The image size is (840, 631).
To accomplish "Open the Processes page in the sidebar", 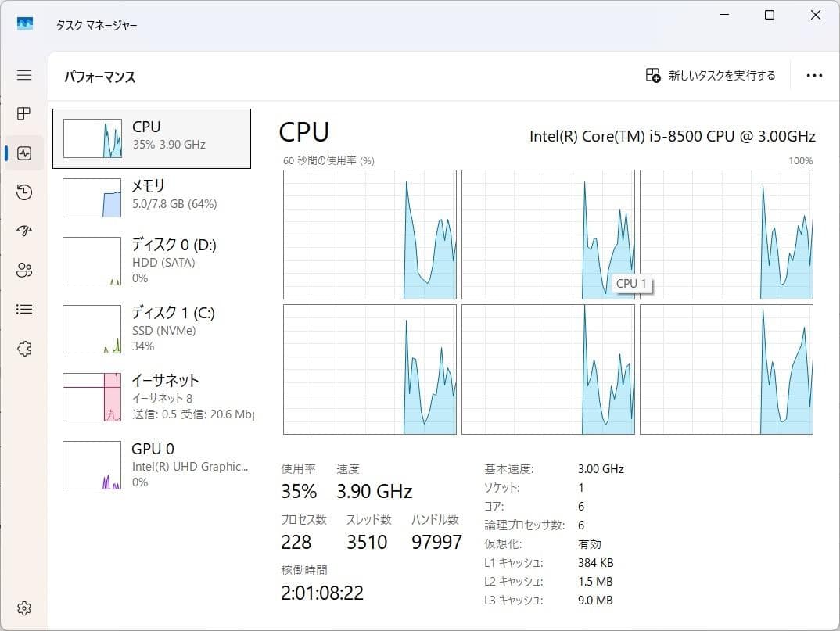I will [x=23, y=113].
